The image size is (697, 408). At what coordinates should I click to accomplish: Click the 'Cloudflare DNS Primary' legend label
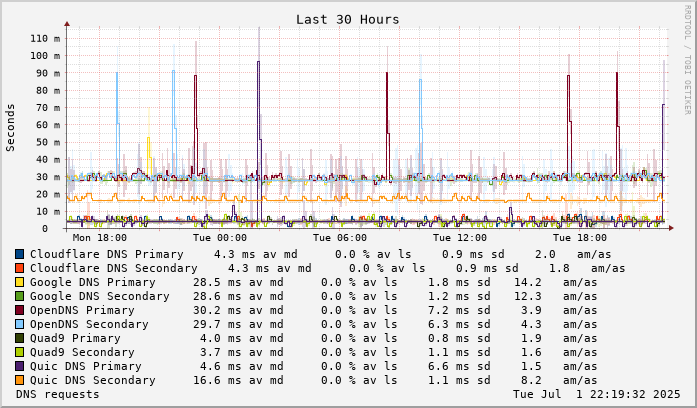coord(107,254)
